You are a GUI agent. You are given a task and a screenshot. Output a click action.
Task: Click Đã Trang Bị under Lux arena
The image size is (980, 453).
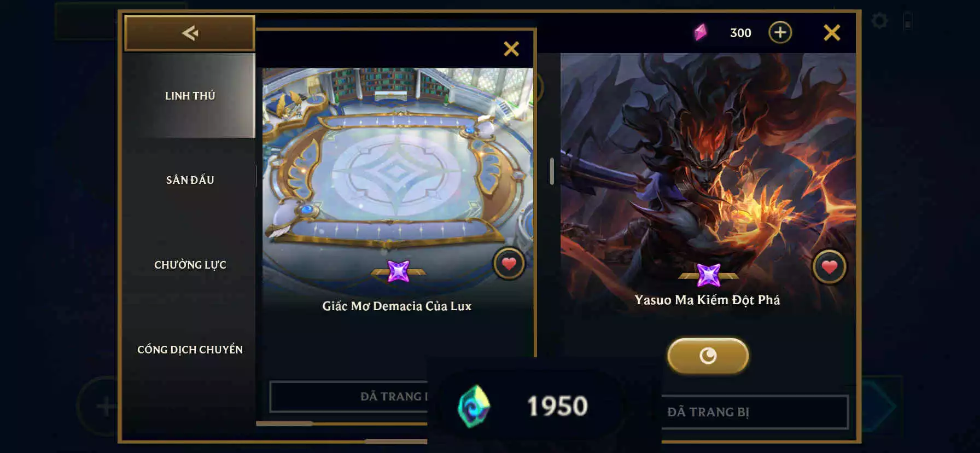348,397
